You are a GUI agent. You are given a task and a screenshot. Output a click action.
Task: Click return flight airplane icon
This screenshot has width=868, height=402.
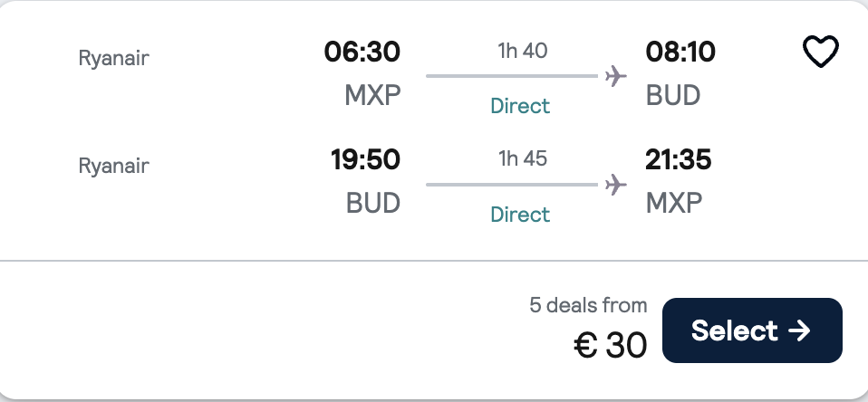pyautogui.click(x=616, y=185)
